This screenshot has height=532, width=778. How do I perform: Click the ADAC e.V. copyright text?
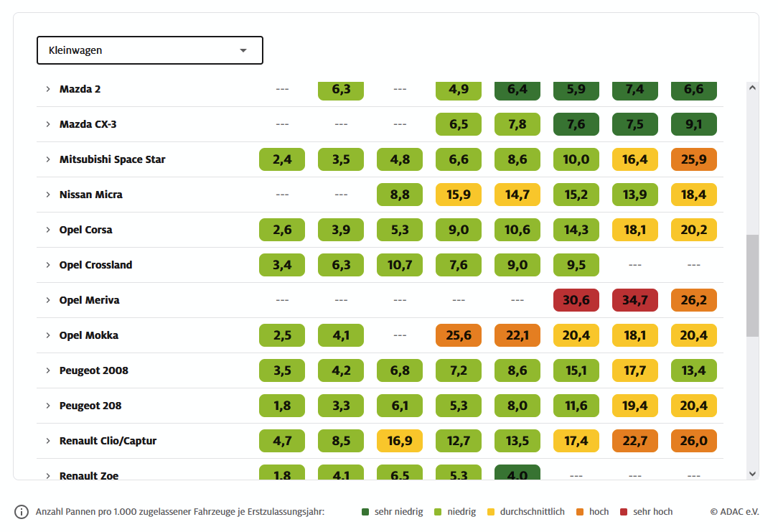click(x=734, y=512)
